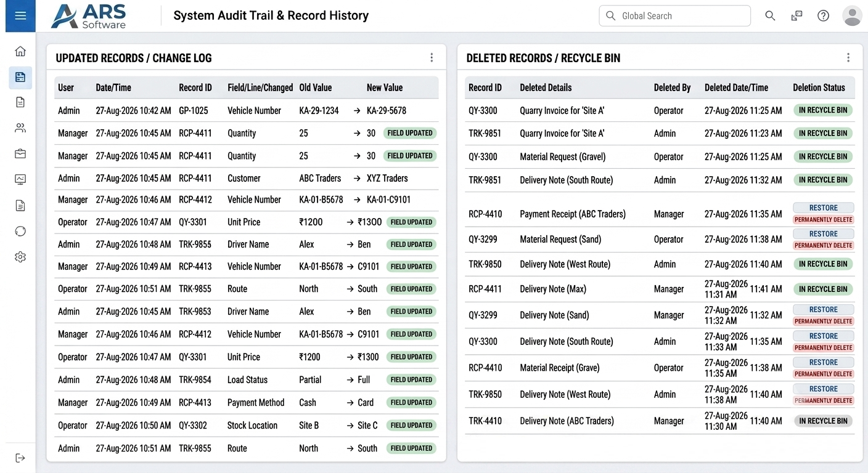Select KA-01-C9101 new value cell
Screen dimensions: 868x473
coord(388,200)
